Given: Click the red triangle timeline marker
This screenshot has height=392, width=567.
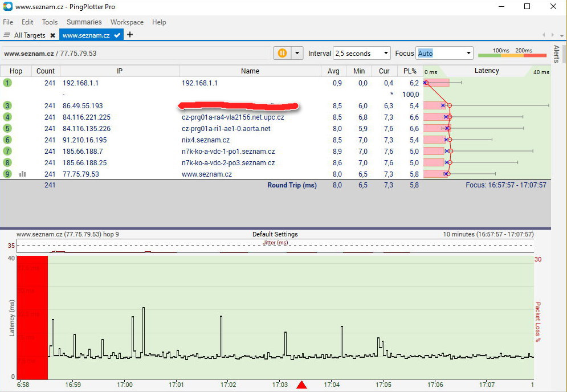Looking at the screenshot, I should pyautogui.click(x=302, y=385).
